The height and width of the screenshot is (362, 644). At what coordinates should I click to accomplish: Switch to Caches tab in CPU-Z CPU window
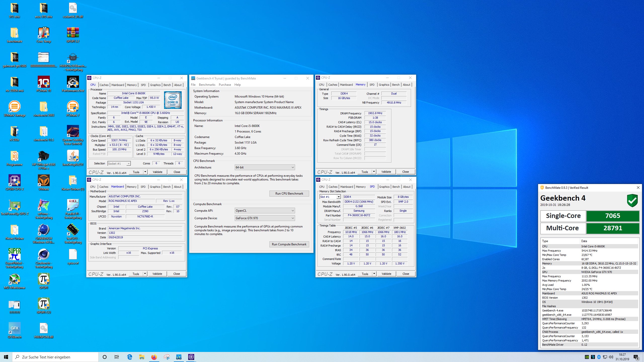click(104, 85)
